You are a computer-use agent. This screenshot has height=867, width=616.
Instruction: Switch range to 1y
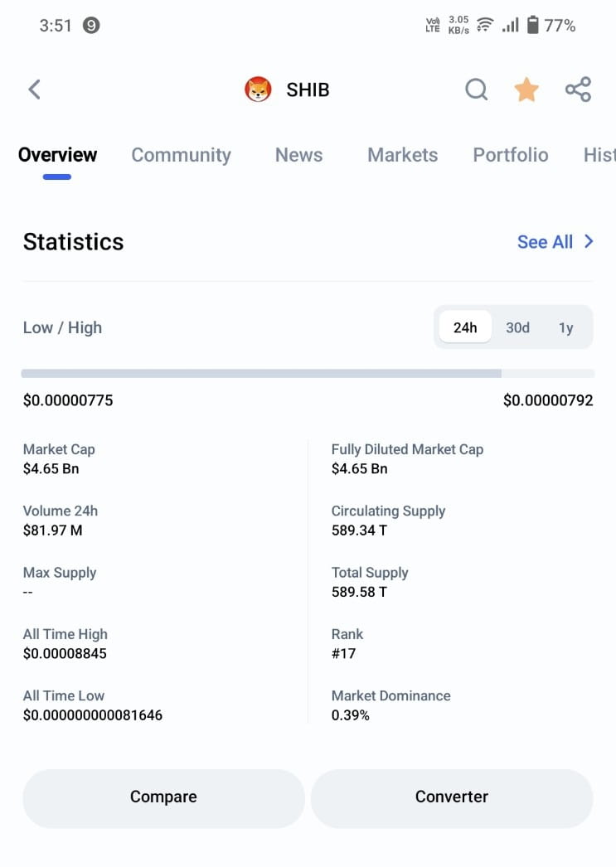(566, 327)
